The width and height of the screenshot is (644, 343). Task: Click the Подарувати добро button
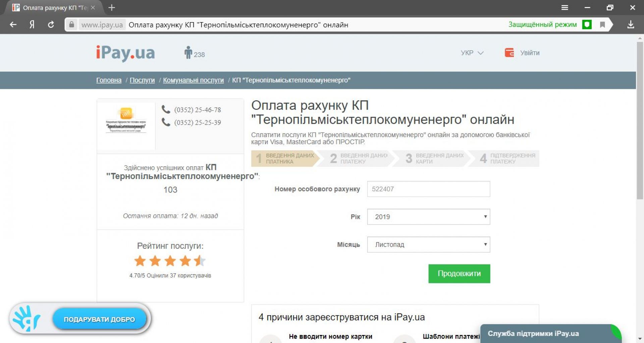(99, 319)
